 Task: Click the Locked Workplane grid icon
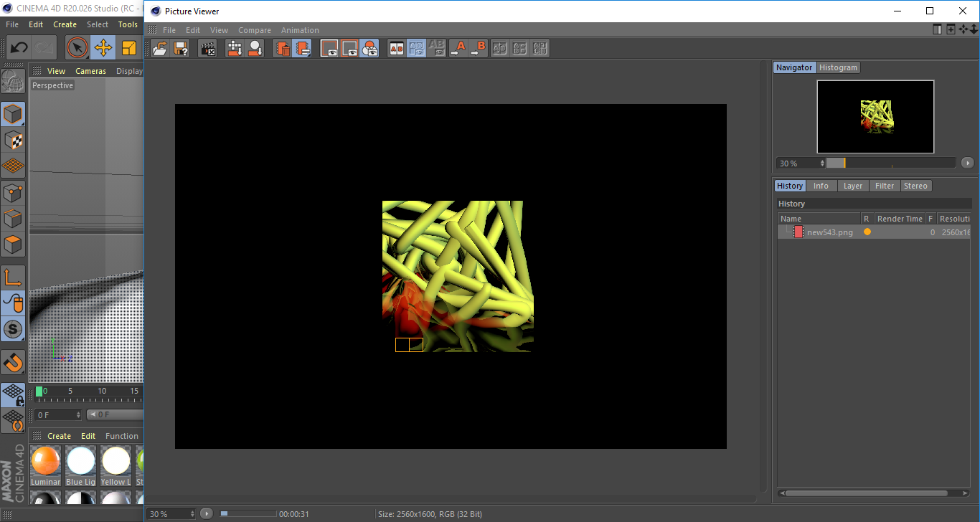click(x=13, y=395)
